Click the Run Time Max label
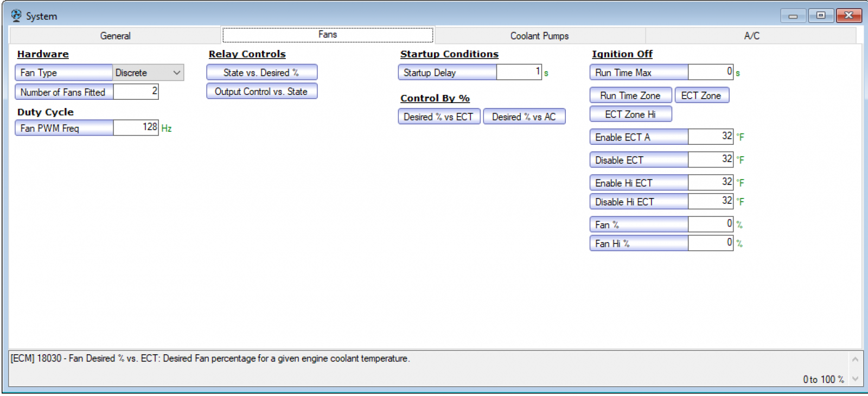 (639, 72)
